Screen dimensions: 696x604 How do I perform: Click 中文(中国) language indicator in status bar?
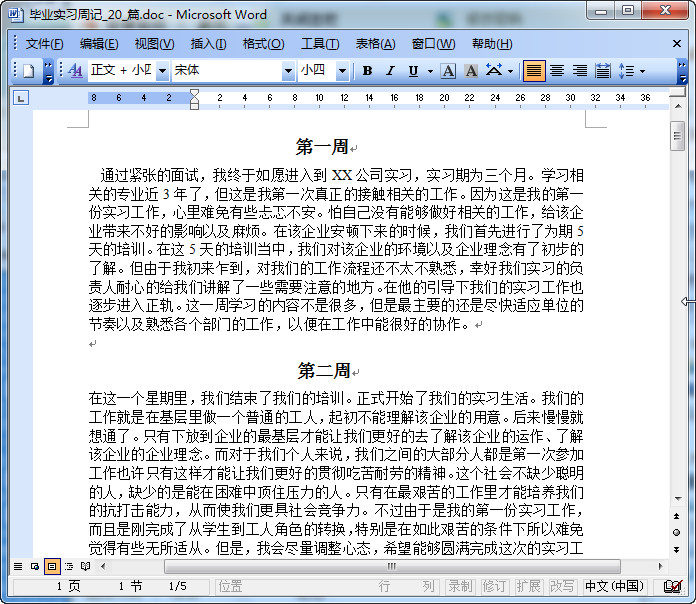[614, 586]
